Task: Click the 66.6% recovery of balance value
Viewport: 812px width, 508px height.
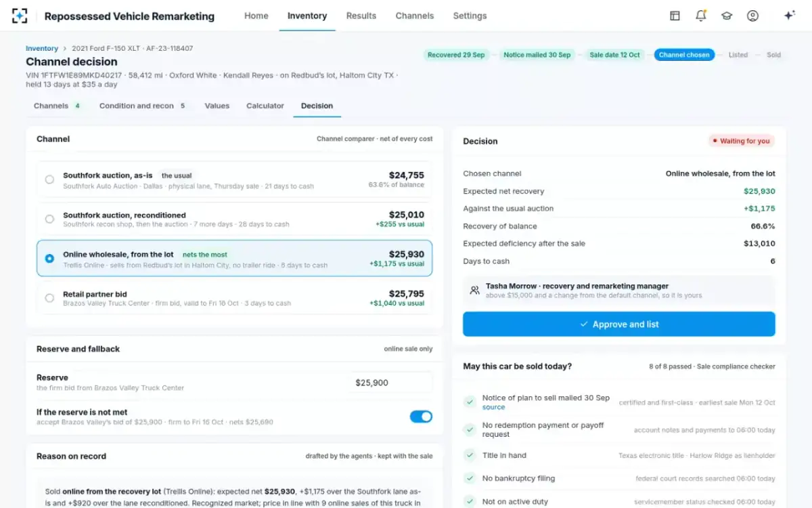Action: (763, 226)
